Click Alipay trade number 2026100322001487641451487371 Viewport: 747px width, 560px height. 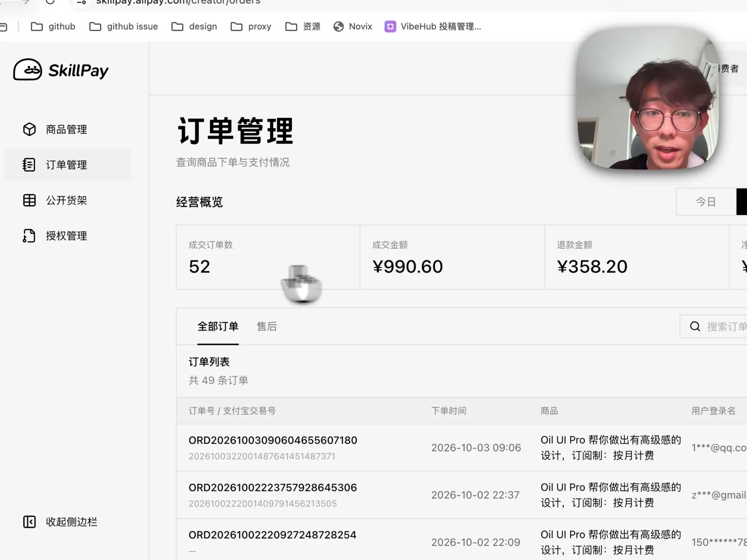262,456
